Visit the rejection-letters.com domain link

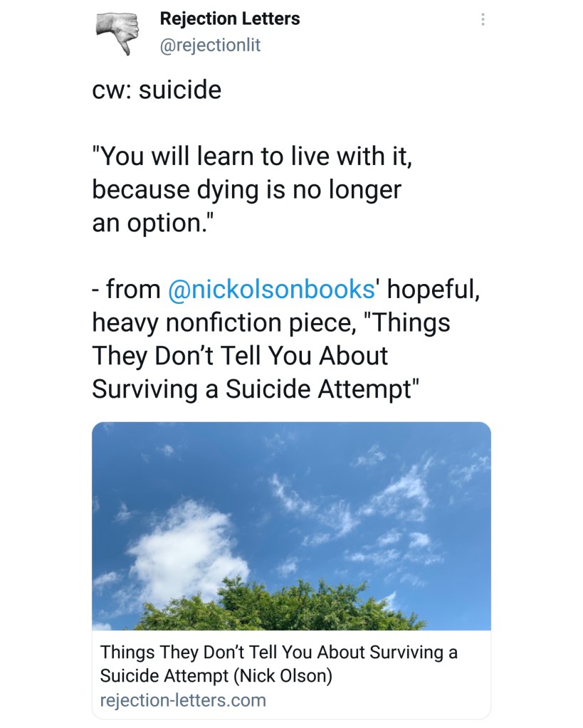tap(183, 700)
